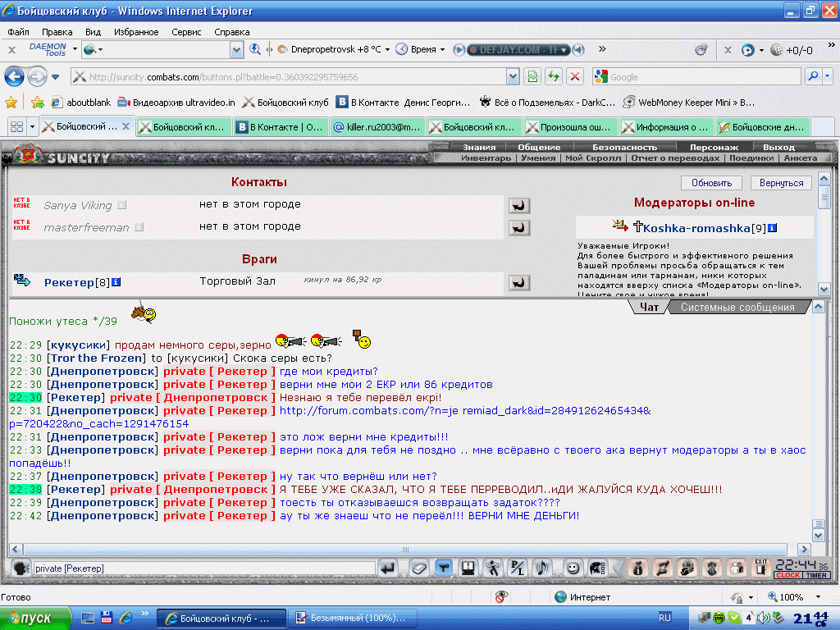Click the running figure icon in chat toolbar
The width and height of the screenshot is (840, 630).
493,568
